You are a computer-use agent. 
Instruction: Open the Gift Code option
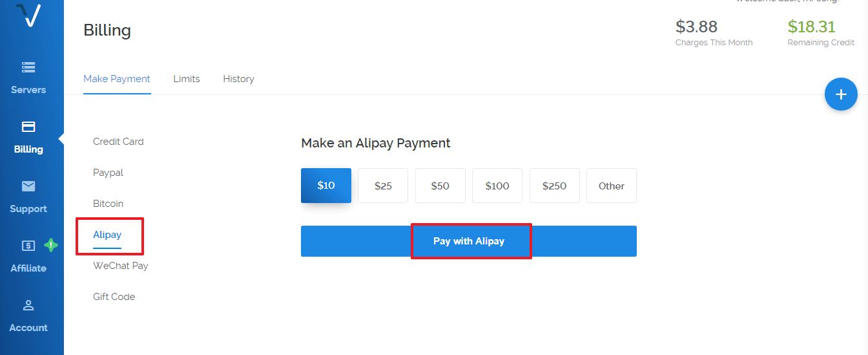(114, 297)
